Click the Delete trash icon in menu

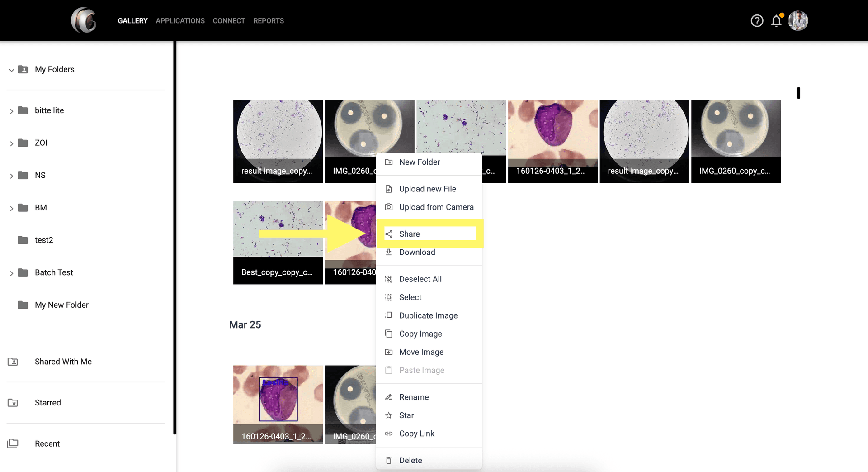coord(388,460)
